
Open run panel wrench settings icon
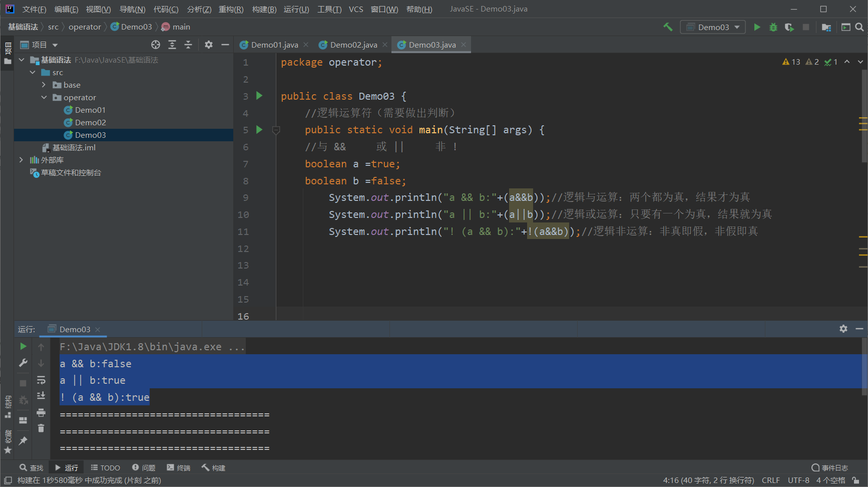click(x=23, y=363)
